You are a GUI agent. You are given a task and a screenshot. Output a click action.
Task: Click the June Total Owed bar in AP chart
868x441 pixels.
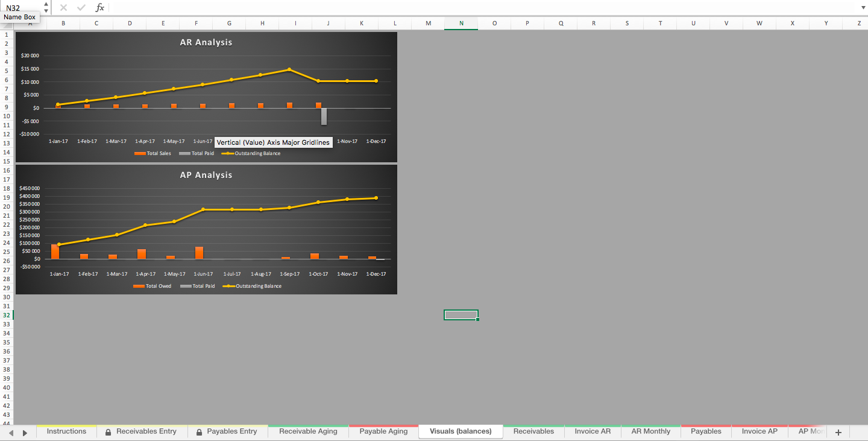pyautogui.click(x=200, y=253)
